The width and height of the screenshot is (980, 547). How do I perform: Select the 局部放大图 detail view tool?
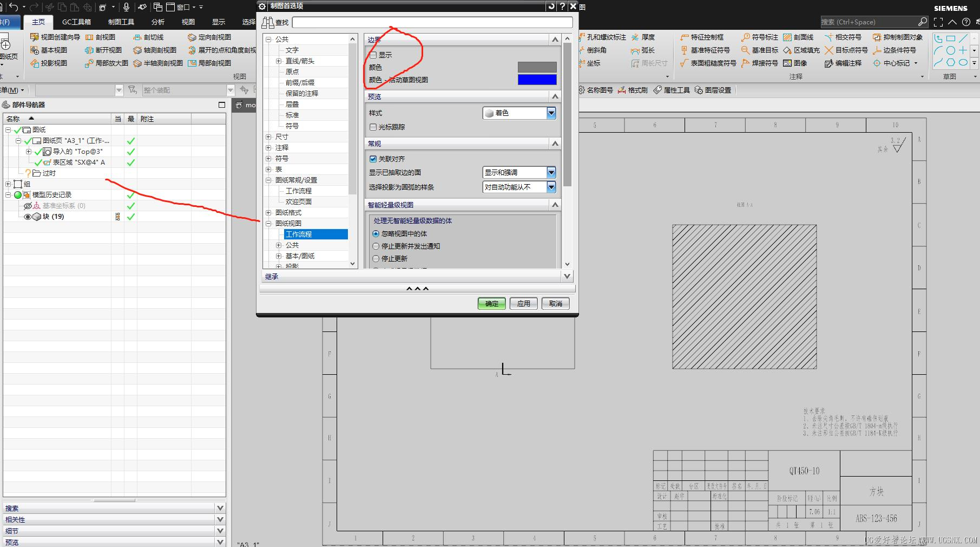pos(107,63)
